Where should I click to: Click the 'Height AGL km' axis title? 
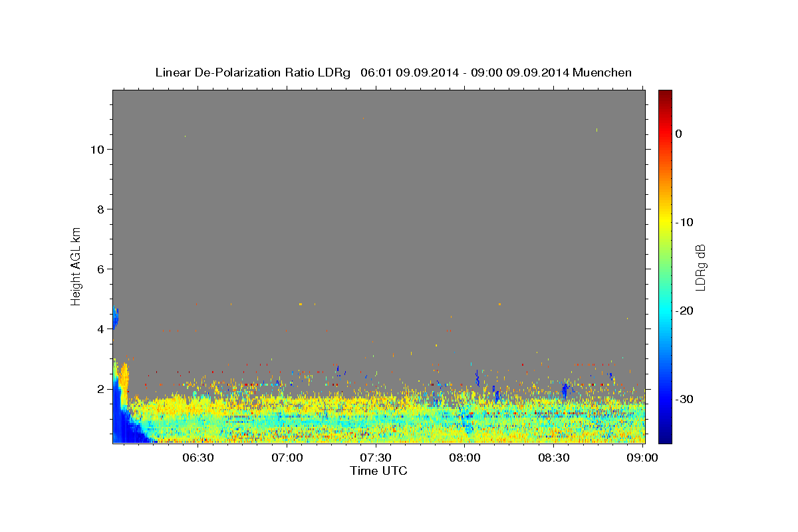pos(76,266)
